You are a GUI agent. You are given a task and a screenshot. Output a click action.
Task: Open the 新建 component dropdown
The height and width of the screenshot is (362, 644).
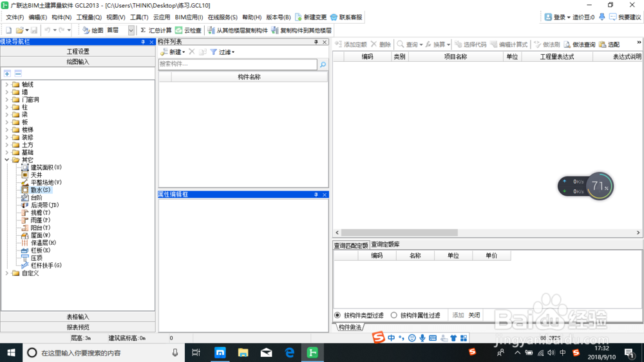tap(173, 52)
